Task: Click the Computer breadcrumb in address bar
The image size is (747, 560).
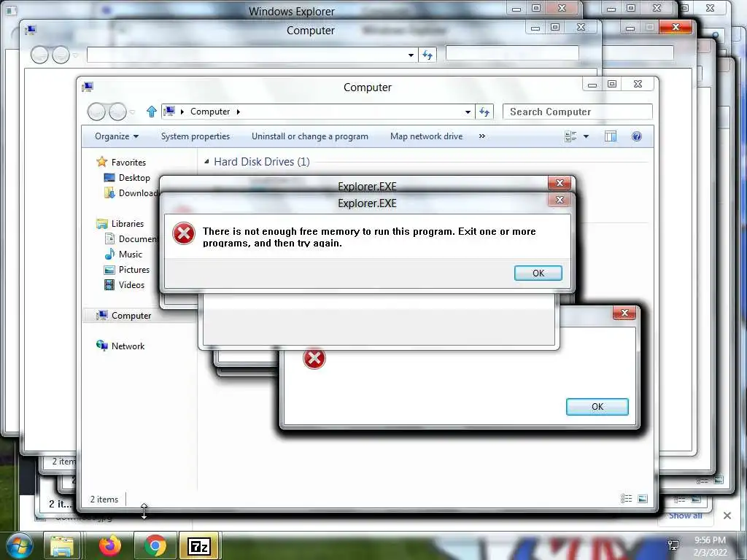Action: click(x=210, y=112)
